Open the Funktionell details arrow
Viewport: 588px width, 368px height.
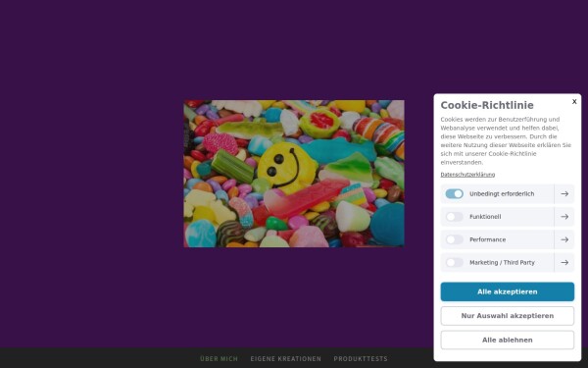coord(564,217)
